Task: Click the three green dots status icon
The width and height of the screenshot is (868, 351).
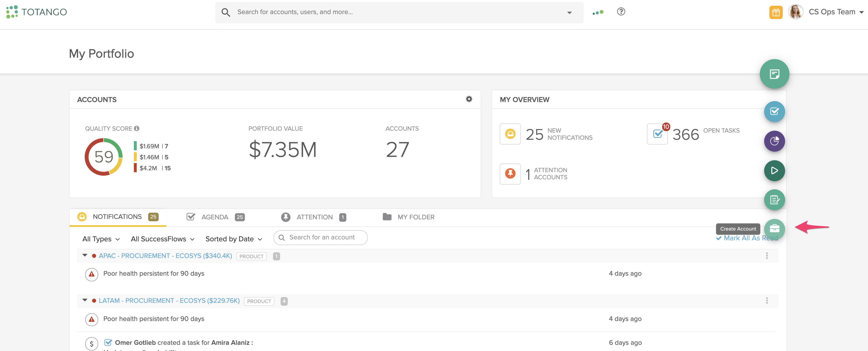Action: (598, 12)
